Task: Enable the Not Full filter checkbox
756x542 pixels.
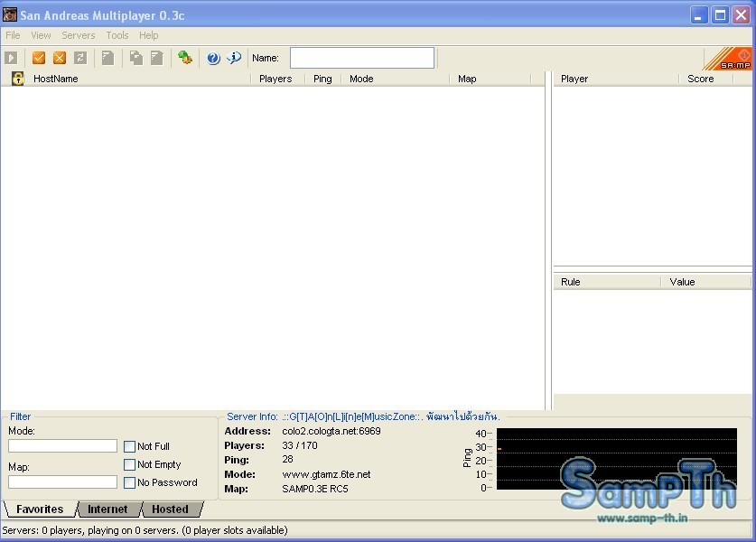Action: click(129, 446)
